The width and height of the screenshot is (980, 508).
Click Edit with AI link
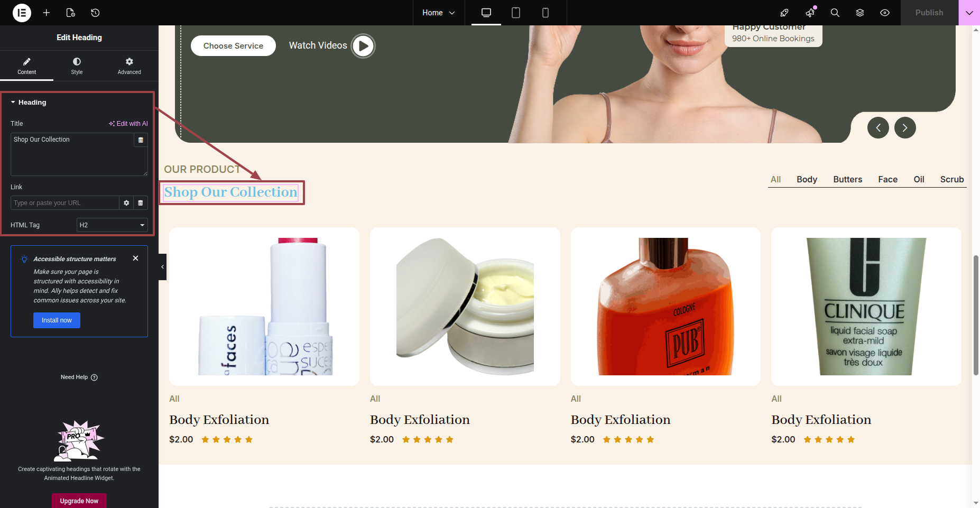click(x=128, y=124)
